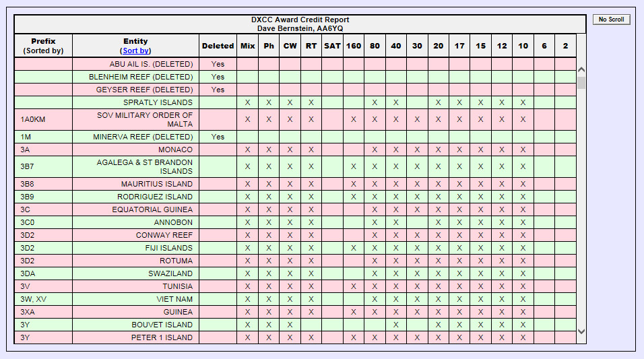Click Yes in MINERVA REEF row

point(218,137)
